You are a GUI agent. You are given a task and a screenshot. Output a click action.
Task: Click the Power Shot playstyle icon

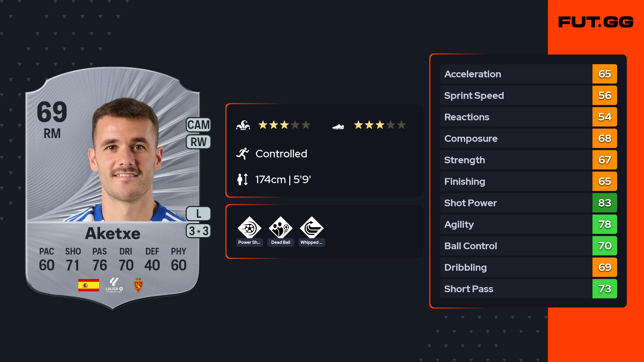[249, 228]
